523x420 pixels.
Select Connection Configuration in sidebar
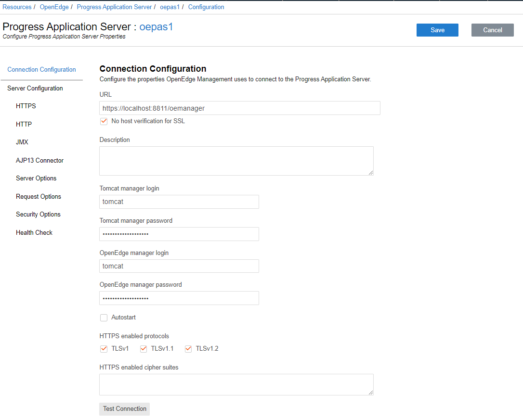click(42, 69)
